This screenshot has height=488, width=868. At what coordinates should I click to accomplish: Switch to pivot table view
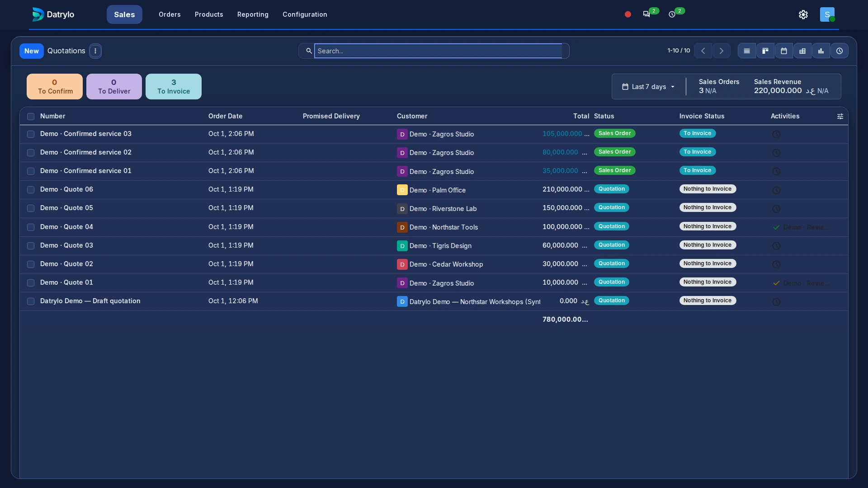(802, 51)
